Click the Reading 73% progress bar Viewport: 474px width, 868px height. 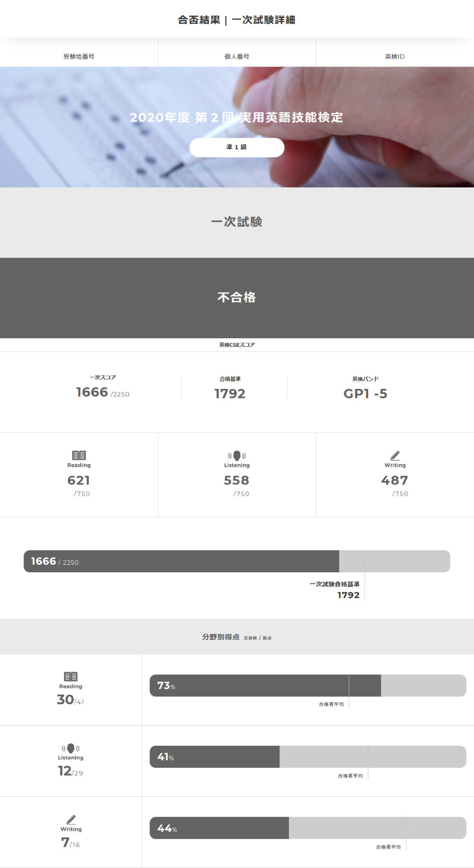point(308,686)
